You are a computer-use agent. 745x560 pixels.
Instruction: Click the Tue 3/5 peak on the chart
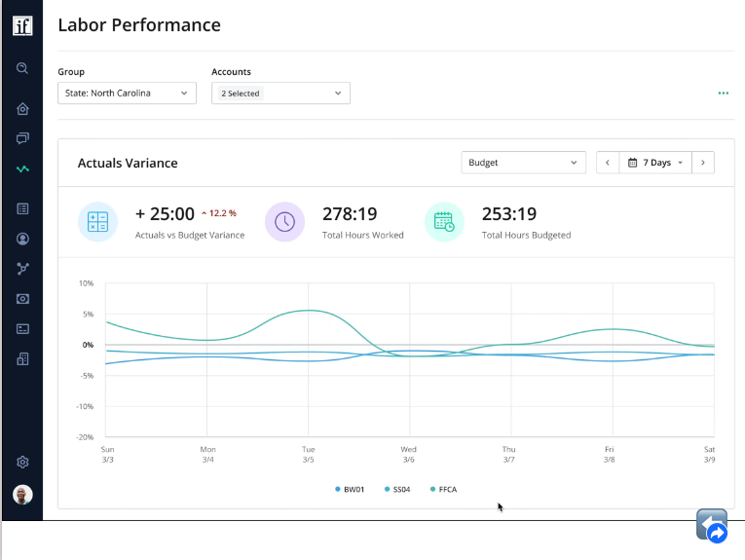309,311
